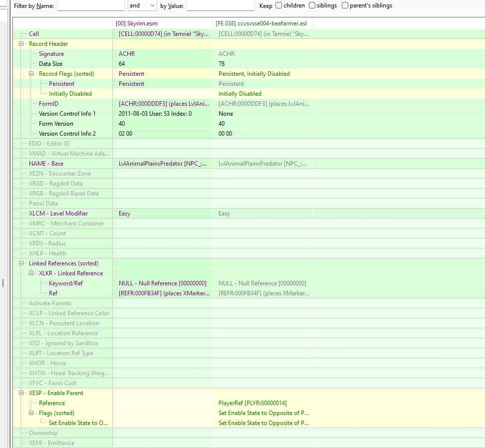Viewport: 485px width, 448px height.
Task: Collapse the Linked References (sorted) node
Action: click(x=21, y=263)
